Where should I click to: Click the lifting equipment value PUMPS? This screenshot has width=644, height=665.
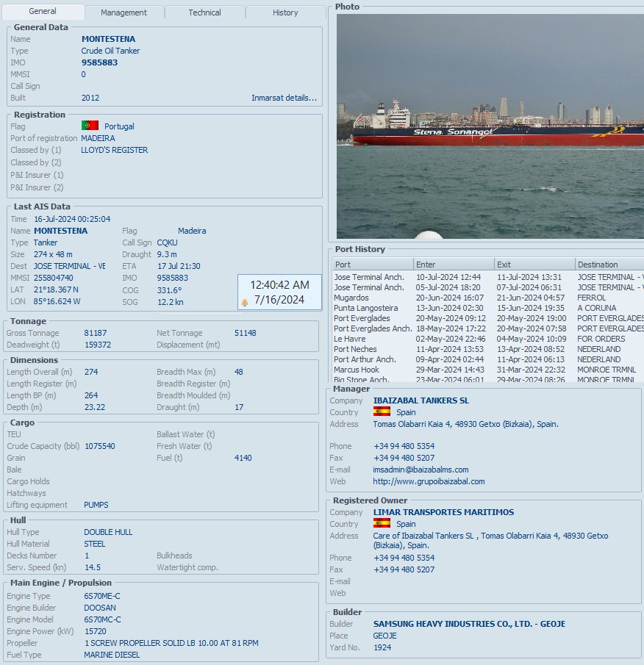click(x=96, y=505)
